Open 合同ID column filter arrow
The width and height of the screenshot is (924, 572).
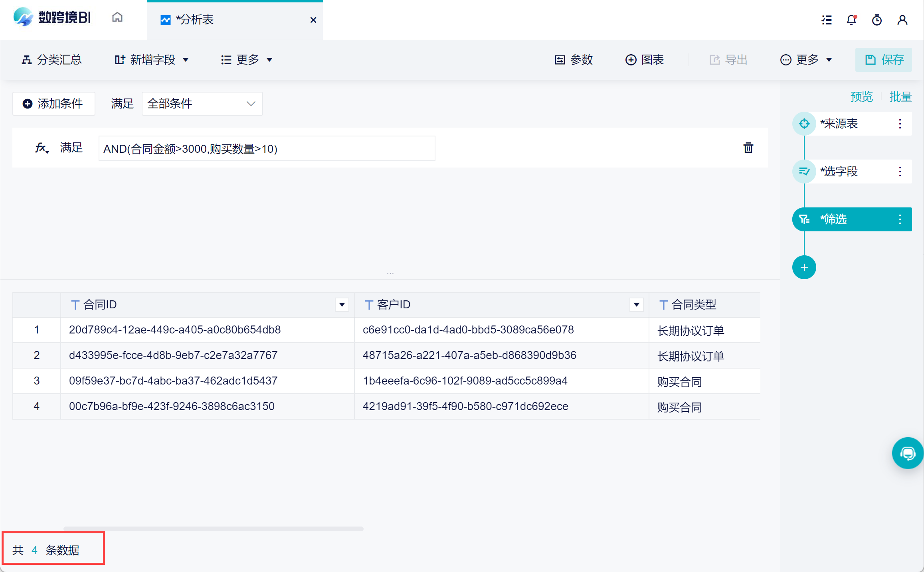tap(342, 305)
